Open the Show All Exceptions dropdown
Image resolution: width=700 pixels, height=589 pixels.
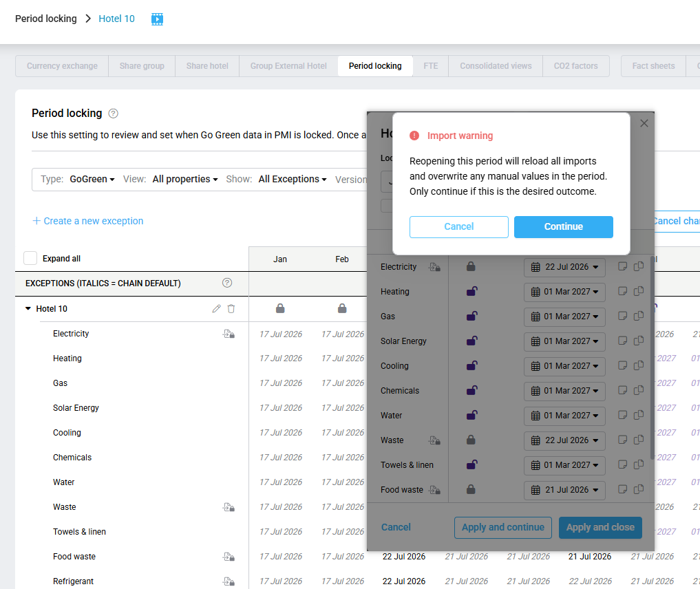(293, 179)
